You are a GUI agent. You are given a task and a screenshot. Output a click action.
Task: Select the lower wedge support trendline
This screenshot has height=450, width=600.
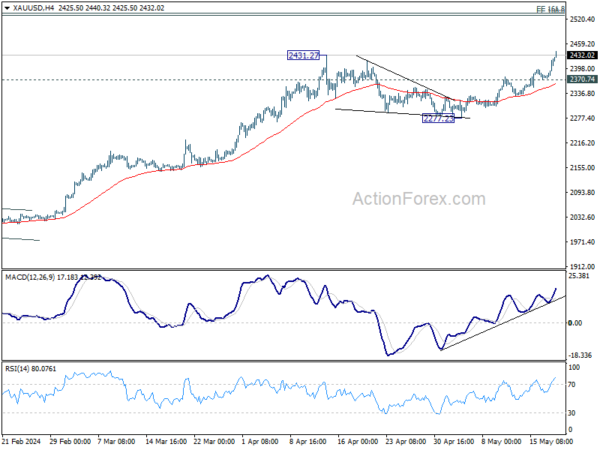(x=402, y=114)
